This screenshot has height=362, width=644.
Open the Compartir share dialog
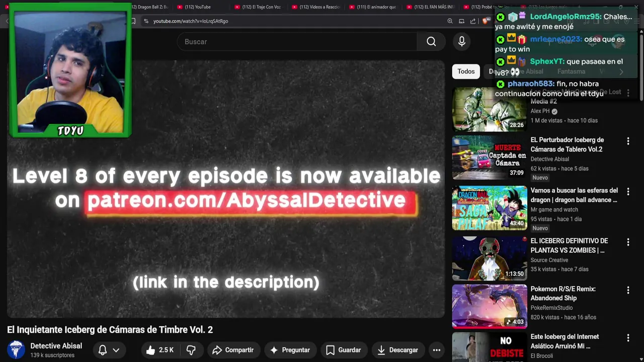[x=233, y=350]
